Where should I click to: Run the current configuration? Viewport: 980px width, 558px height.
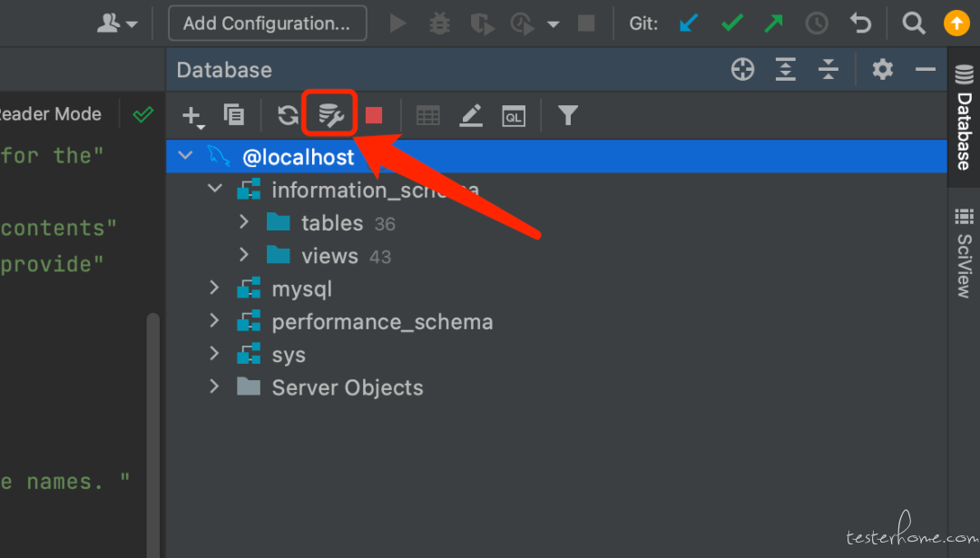(x=397, y=24)
